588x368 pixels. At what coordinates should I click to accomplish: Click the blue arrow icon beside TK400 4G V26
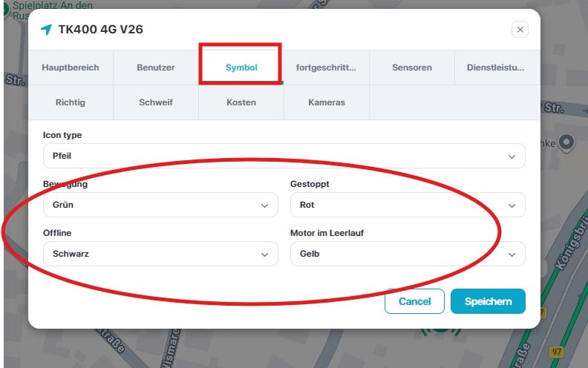tap(46, 30)
